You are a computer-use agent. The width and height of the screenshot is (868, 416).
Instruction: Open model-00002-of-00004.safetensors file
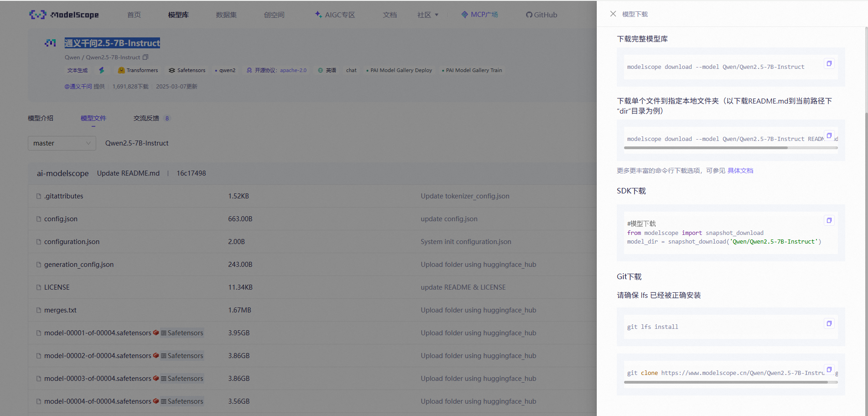pos(98,356)
